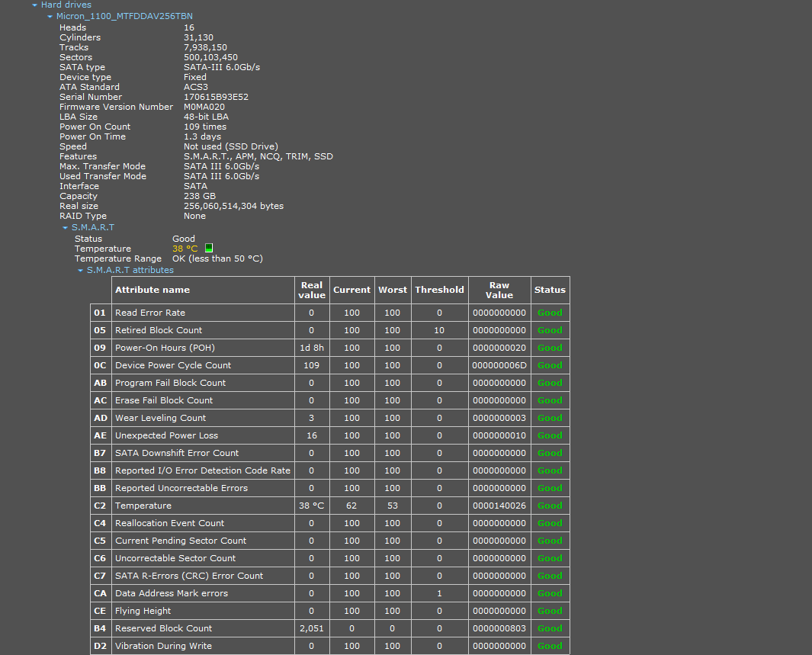Click the Attribute name column header
This screenshot has height=655, width=812.
tap(152, 290)
